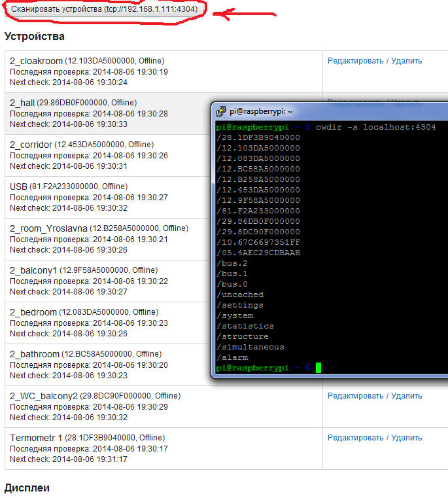Click terminal line /12.B258A5000000

[258, 179]
